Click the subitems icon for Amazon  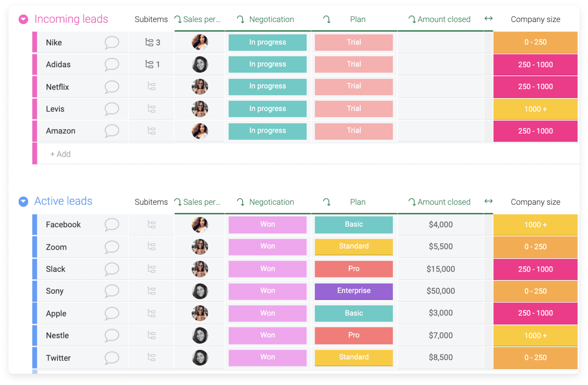point(151,131)
